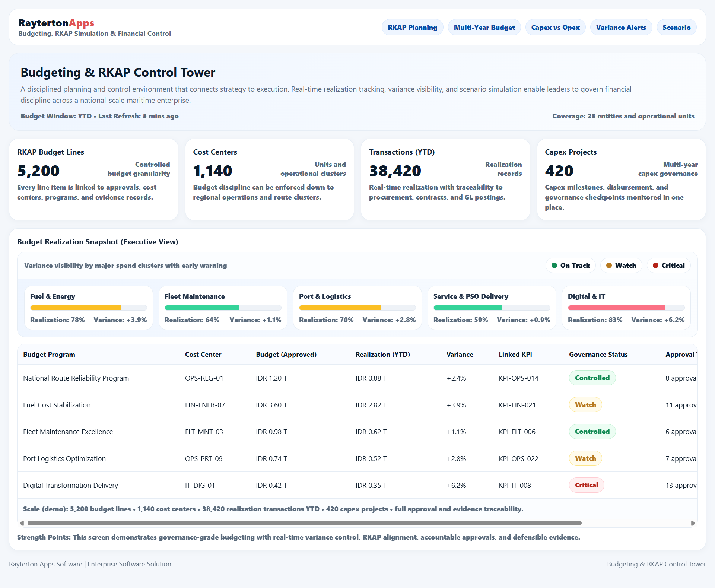The width and height of the screenshot is (715, 588).
Task: Open the Fleet Maintenance Excellence row
Action: click(68, 432)
